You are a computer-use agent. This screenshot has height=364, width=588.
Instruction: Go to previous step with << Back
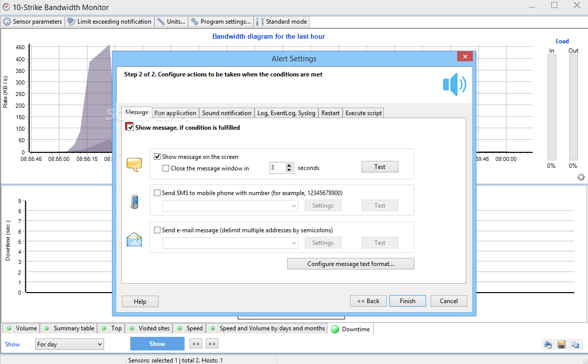(368, 301)
